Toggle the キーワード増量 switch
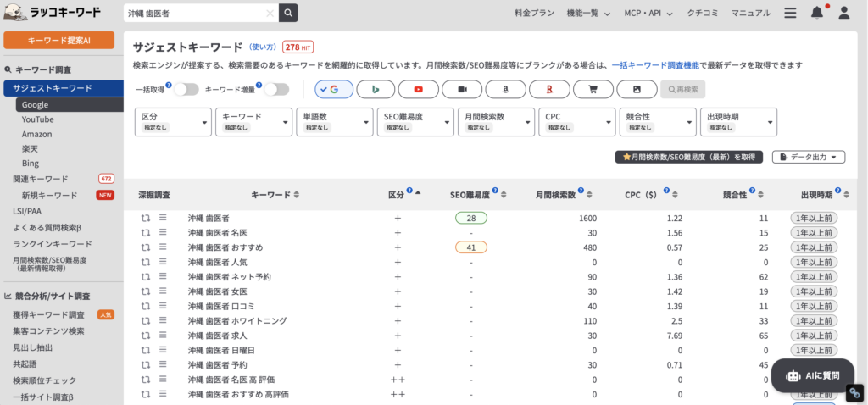Image resolution: width=868 pixels, height=405 pixels. pos(277,89)
